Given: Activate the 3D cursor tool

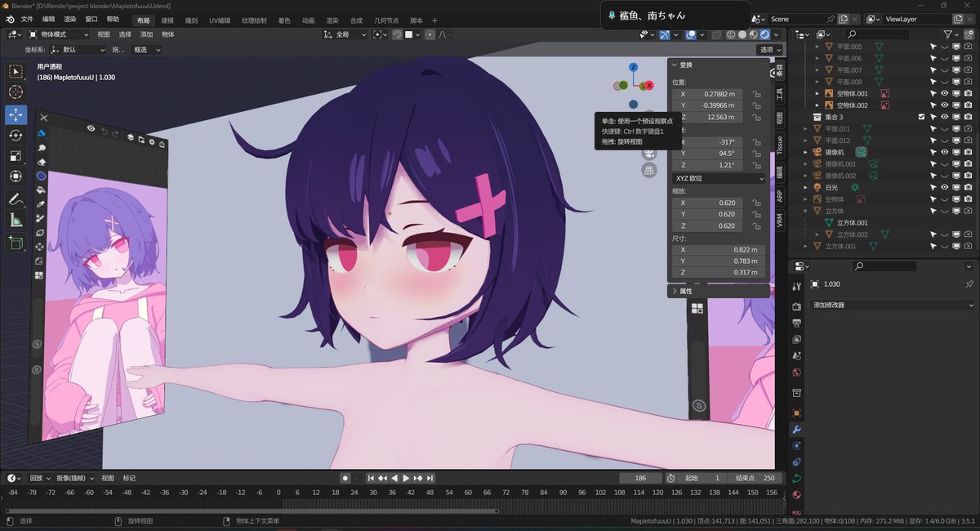Looking at the screenshot, I should click(16, 92).
